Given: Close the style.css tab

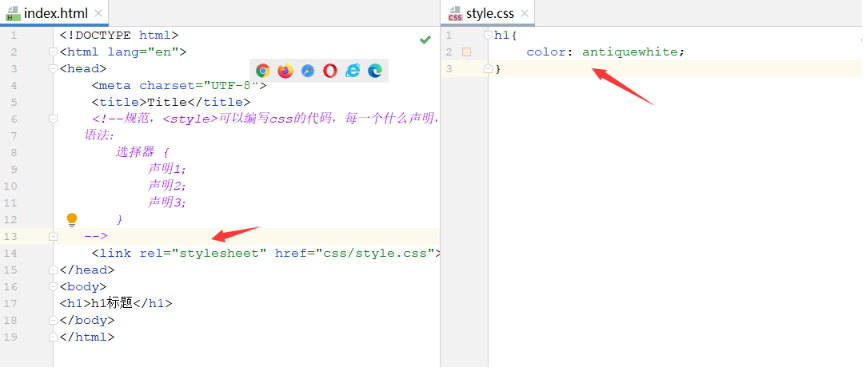Looking at the screenshot, I should (525, 13).
